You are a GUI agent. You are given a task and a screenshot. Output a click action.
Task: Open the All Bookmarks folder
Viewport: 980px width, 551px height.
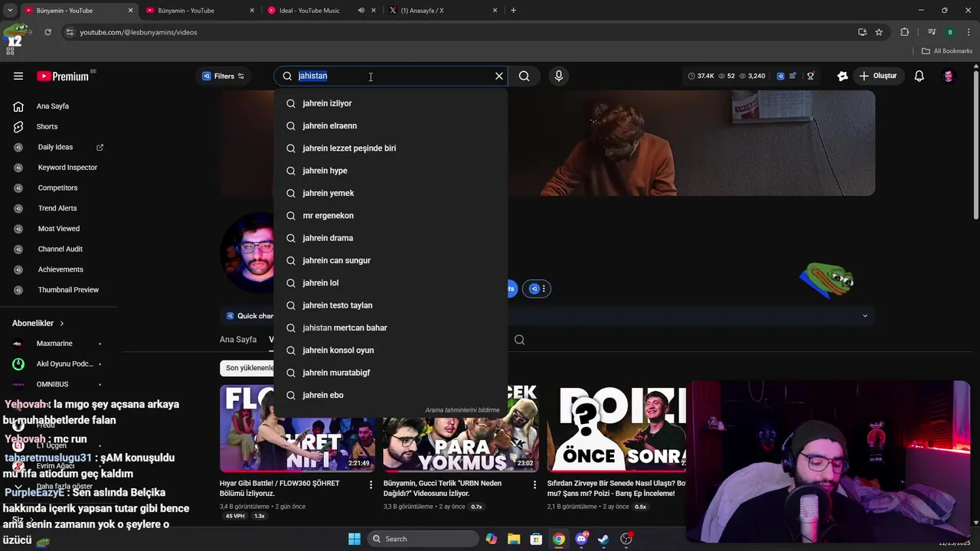pos(947,51)
